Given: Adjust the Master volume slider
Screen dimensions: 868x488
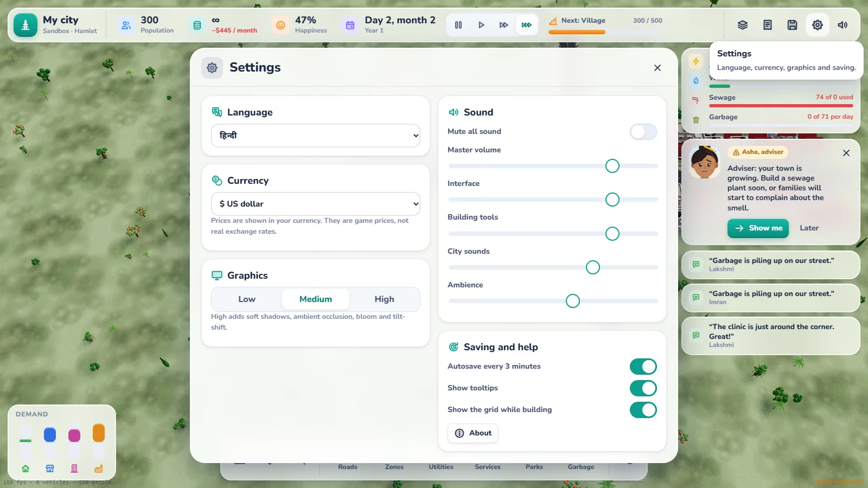Looking at the screenshot, I should 553,166.
